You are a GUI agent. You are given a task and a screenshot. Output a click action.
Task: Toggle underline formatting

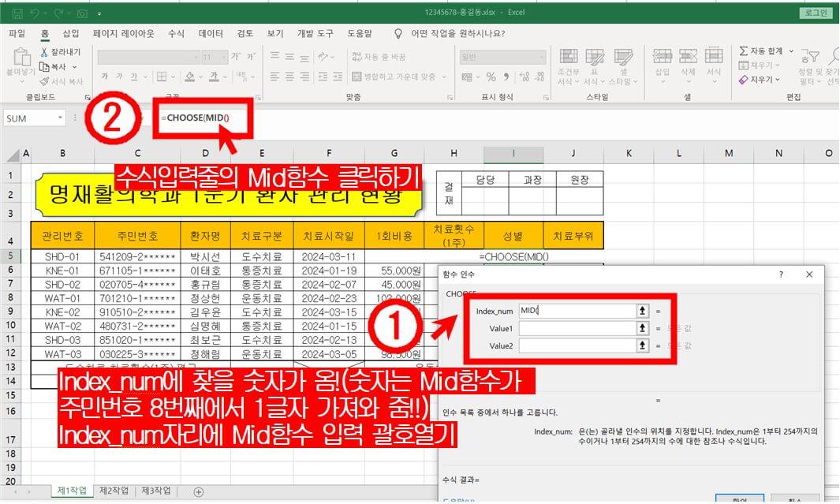point(134,76)
